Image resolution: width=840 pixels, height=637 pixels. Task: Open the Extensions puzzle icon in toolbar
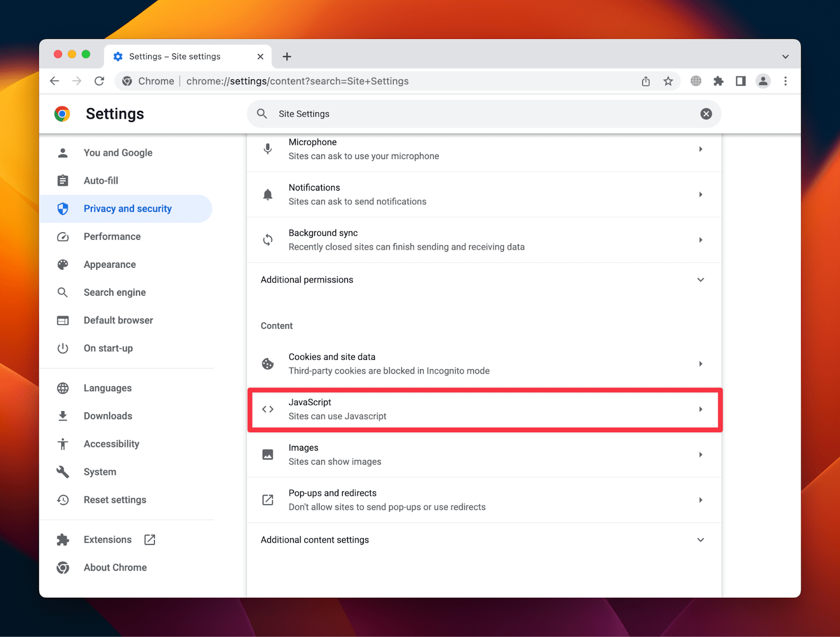coord(719,81)
